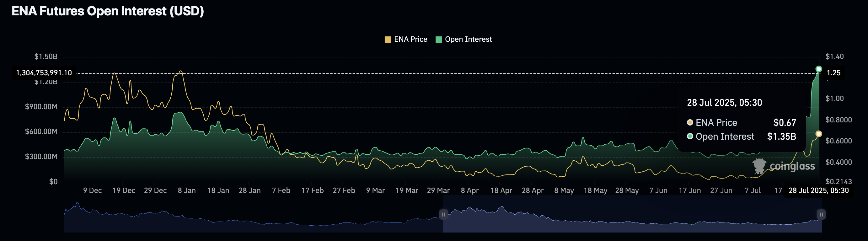Click the tooltip header 28 Jul 2025, 05:30
This screenshot has height=241, width=868.
pos(725,103)
